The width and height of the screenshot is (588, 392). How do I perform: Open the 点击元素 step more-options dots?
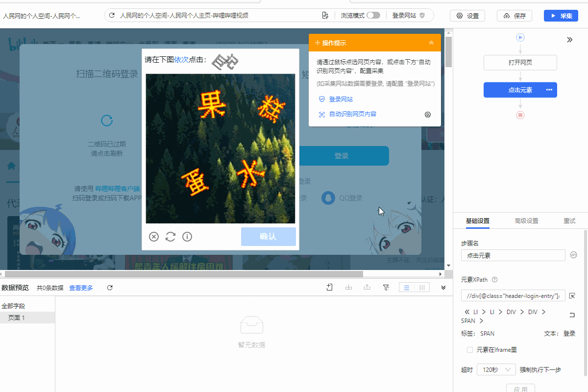549,90
